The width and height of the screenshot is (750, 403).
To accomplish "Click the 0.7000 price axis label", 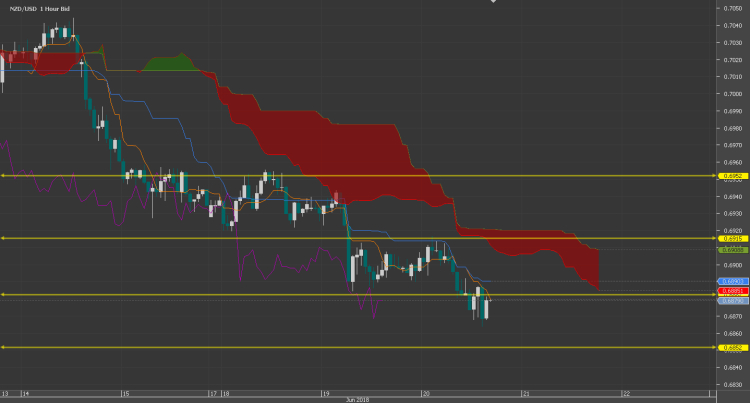I will pos(733,94).
